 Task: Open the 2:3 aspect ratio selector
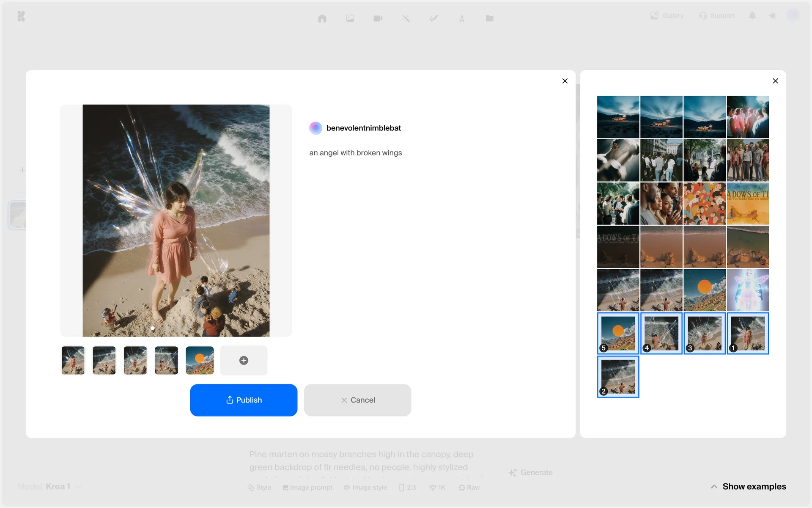408,488
